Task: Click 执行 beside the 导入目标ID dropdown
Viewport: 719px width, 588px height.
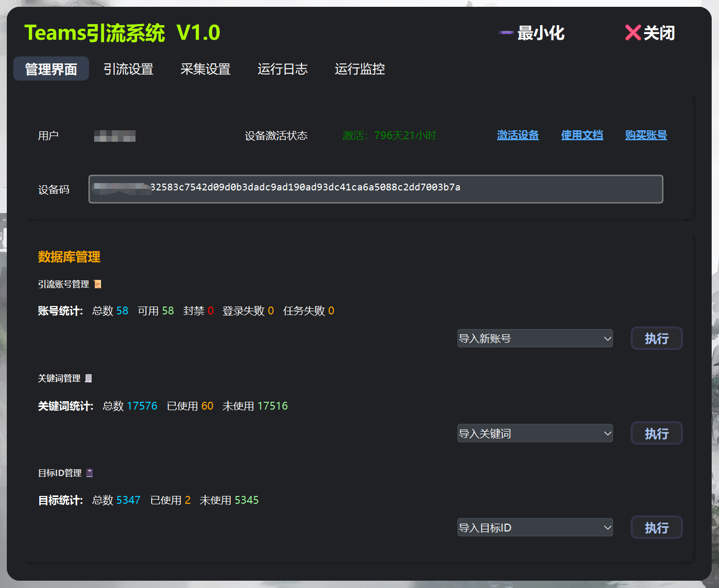Action: click(656, 527)
